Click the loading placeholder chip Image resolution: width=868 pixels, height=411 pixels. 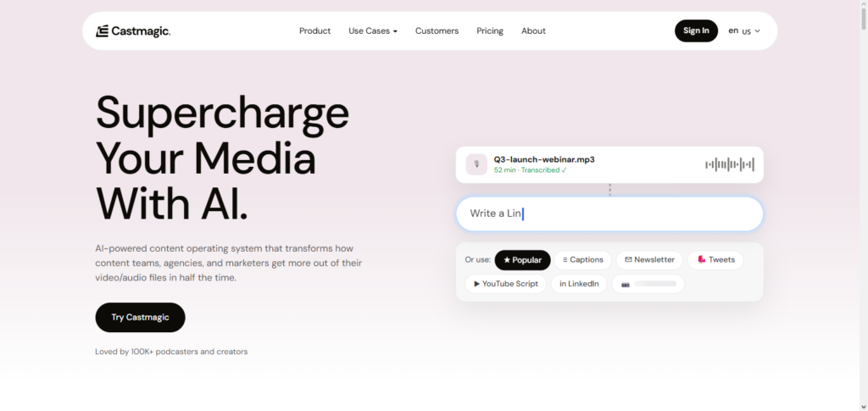point(648,284)
